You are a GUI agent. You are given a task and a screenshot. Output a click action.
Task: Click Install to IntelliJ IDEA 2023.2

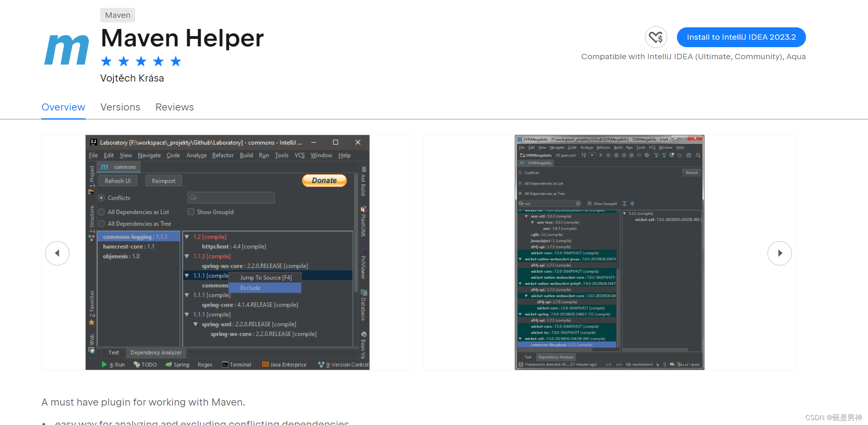pyautogui.click(x=741, y=37)
